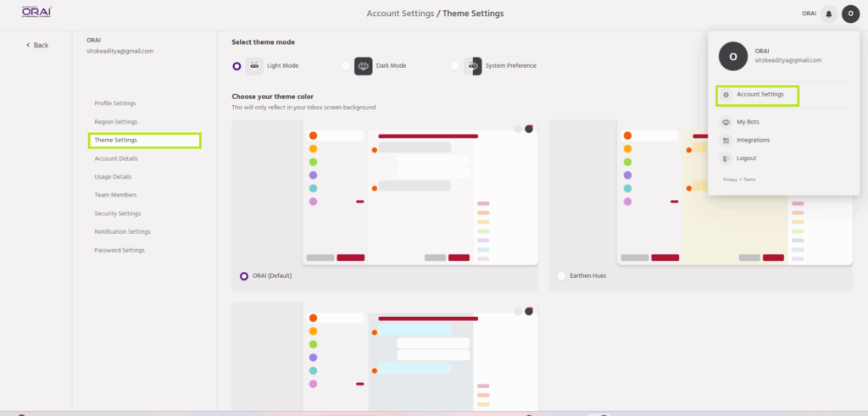Click the small O avatar in the header
This screenshot has height=416, width=868.
[850, 14]
